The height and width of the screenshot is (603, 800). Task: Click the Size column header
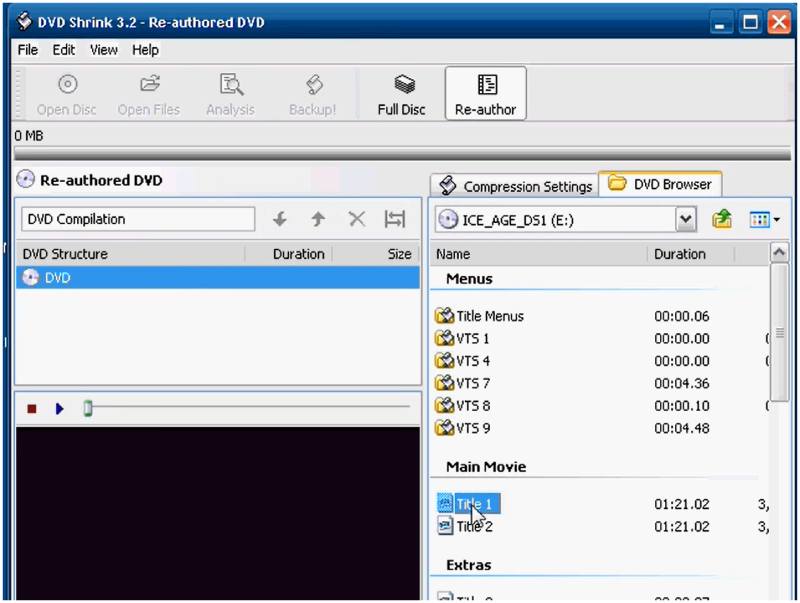tap(377, 254)
